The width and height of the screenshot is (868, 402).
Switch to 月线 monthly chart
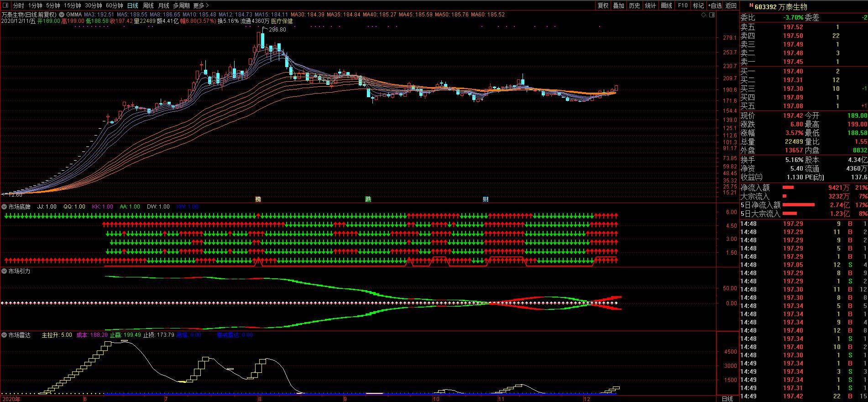point(163,5)
